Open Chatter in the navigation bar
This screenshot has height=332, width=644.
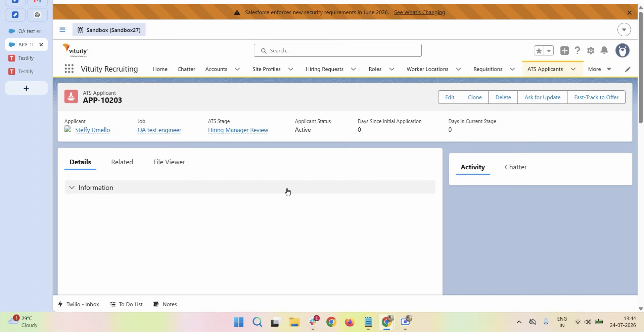(x=186, y=69)
